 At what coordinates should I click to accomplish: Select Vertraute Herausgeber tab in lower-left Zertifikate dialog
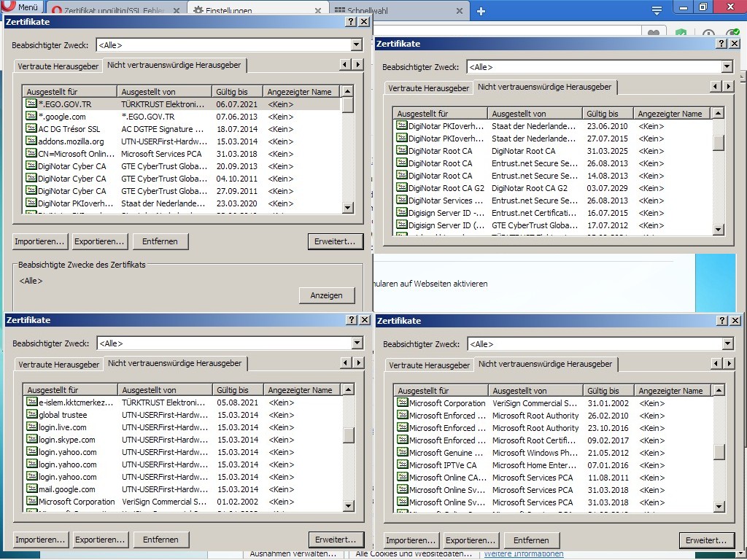point(59,365)
